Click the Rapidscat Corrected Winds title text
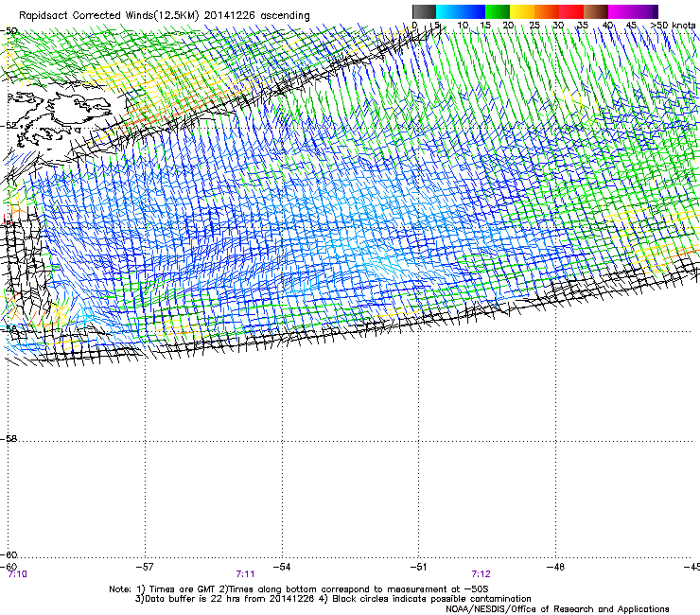 (165, 15)
